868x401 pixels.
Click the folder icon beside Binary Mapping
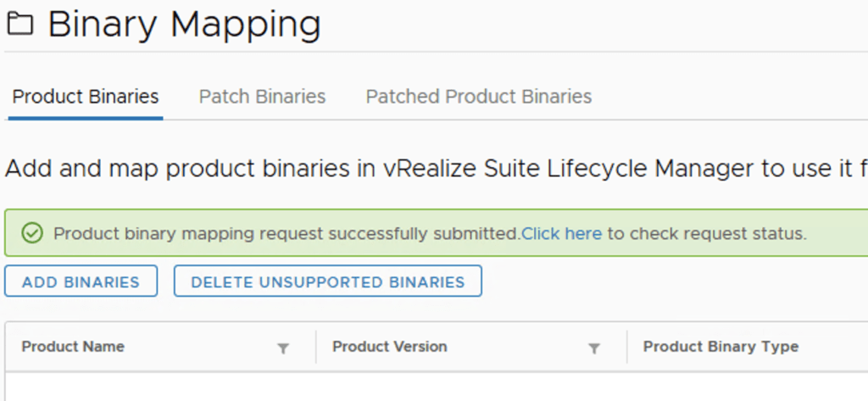19,25
